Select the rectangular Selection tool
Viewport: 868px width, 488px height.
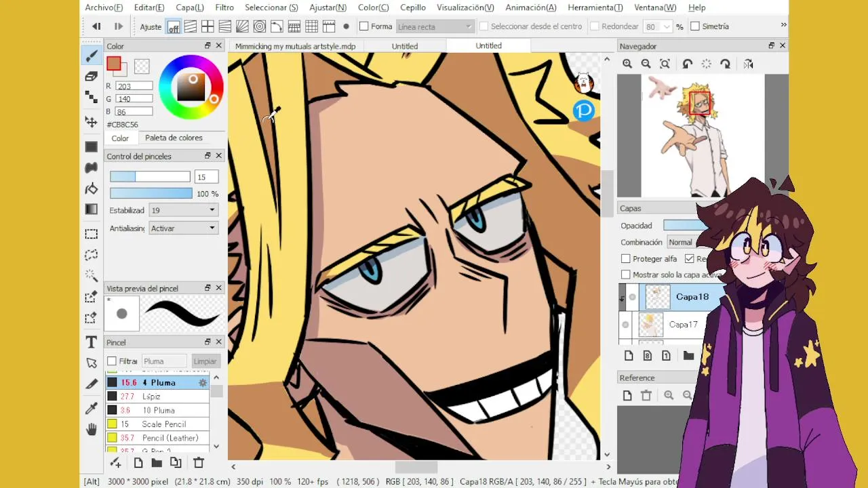[92, 234]
